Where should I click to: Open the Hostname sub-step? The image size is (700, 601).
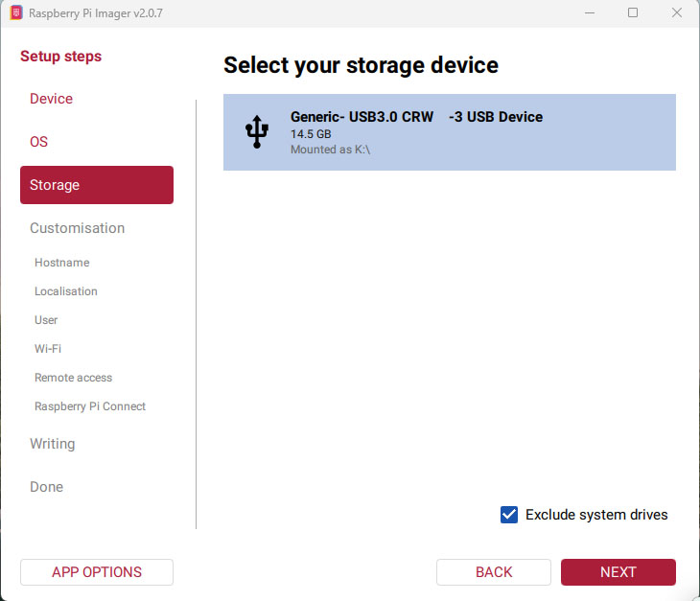click(62, 263)
